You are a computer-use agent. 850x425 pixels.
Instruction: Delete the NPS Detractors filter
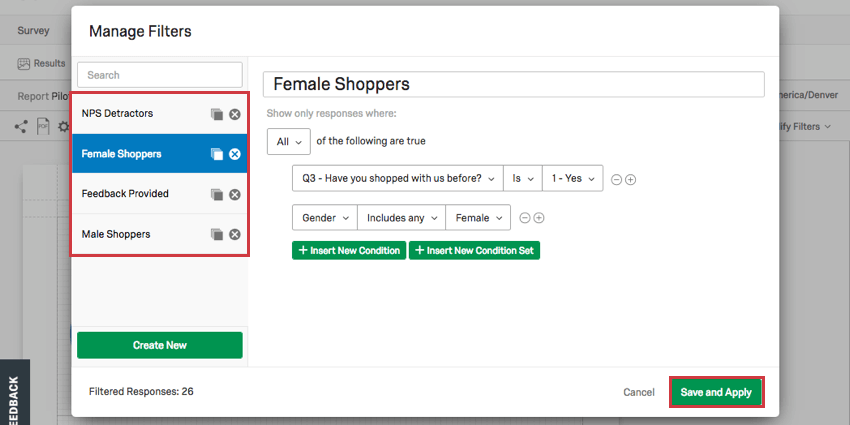(235, 114)
